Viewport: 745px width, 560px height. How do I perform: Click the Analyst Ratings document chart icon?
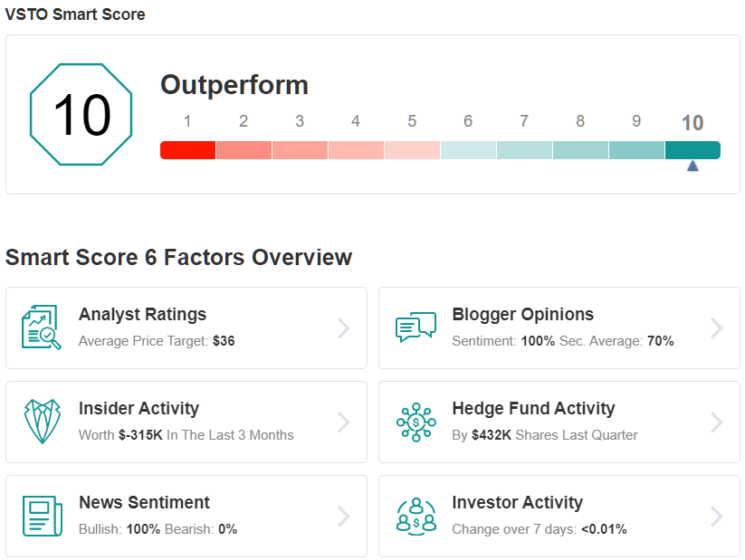[42, 327]
